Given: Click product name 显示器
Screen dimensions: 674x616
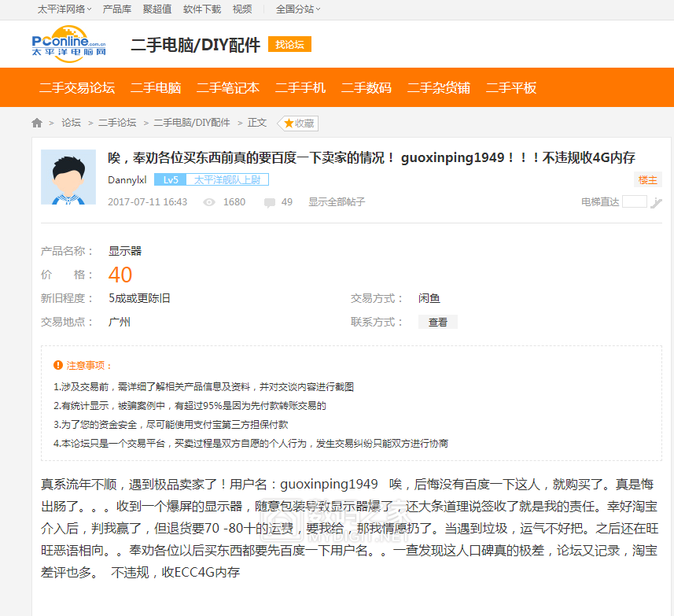Looking at the screenshot, I should point(125,251).
